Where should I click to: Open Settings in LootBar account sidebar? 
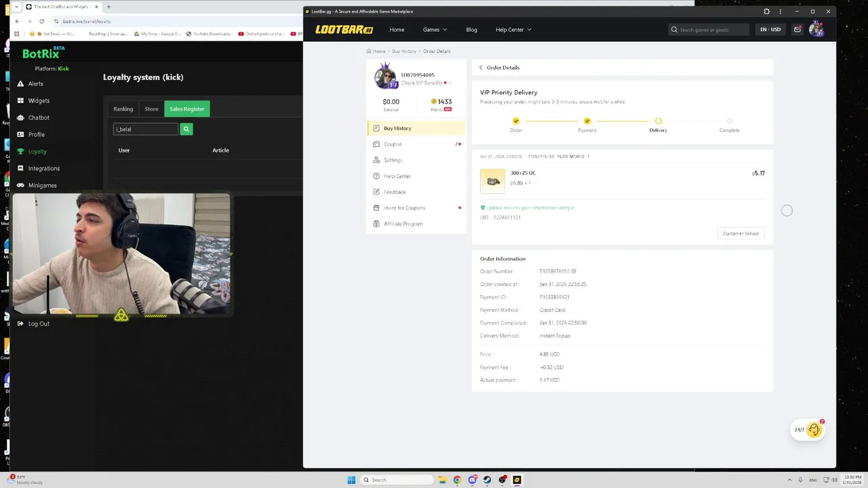(416, 160)
